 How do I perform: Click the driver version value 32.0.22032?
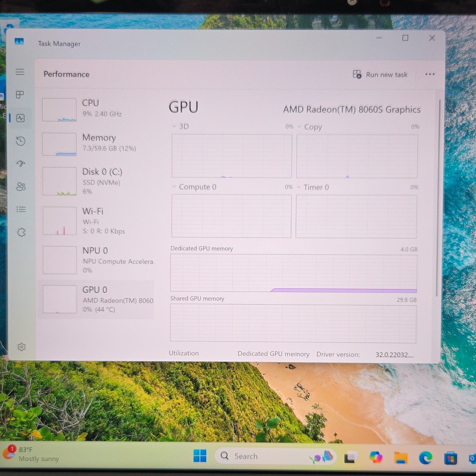[x=394, y=355]
